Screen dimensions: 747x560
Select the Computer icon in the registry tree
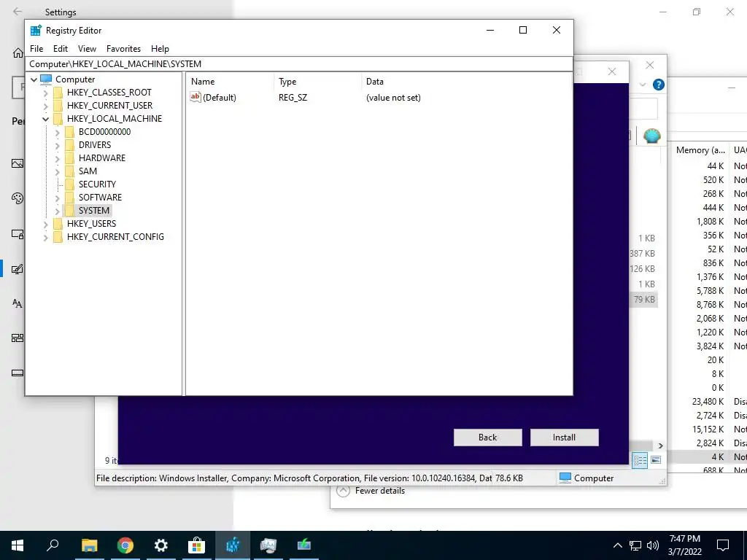[x=46, y=79]
